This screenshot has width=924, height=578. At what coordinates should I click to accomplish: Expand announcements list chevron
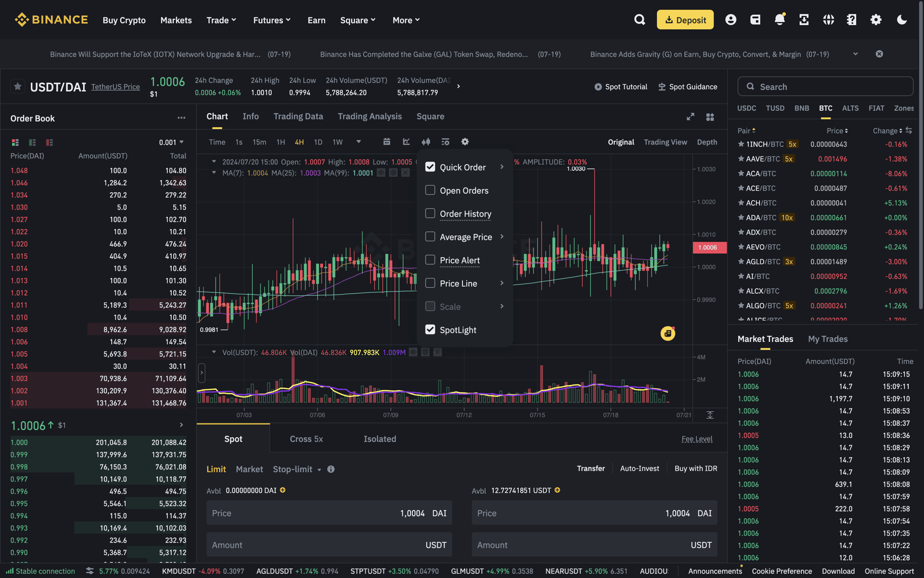point(855,54)
